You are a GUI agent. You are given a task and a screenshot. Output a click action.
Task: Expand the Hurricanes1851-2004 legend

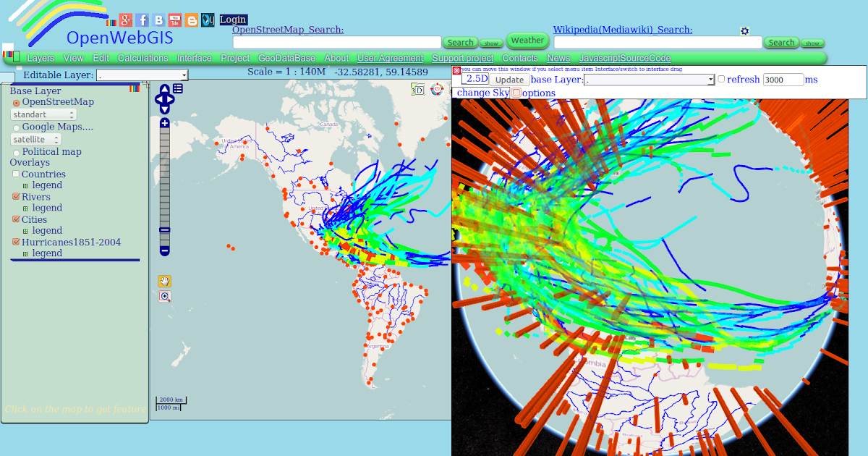pyautogui.click(x=25, y=253)
